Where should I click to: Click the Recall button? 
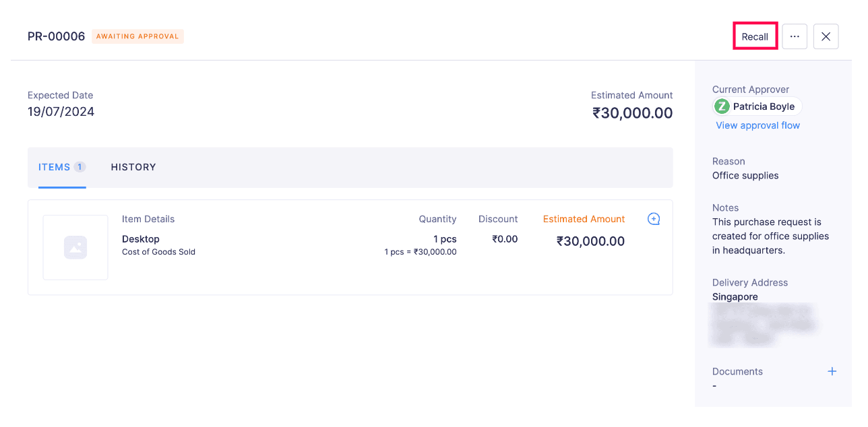click(x=755, y=36)
